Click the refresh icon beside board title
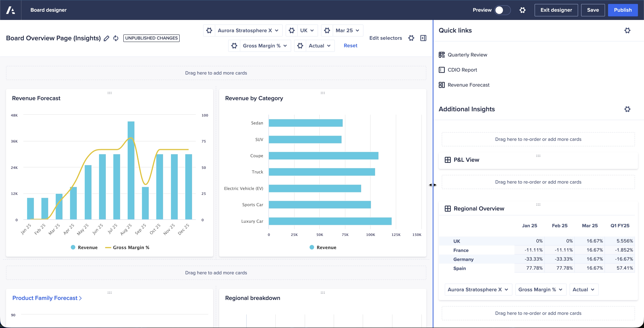Screen dimensions: 644x328 click(x=116, y=38)
